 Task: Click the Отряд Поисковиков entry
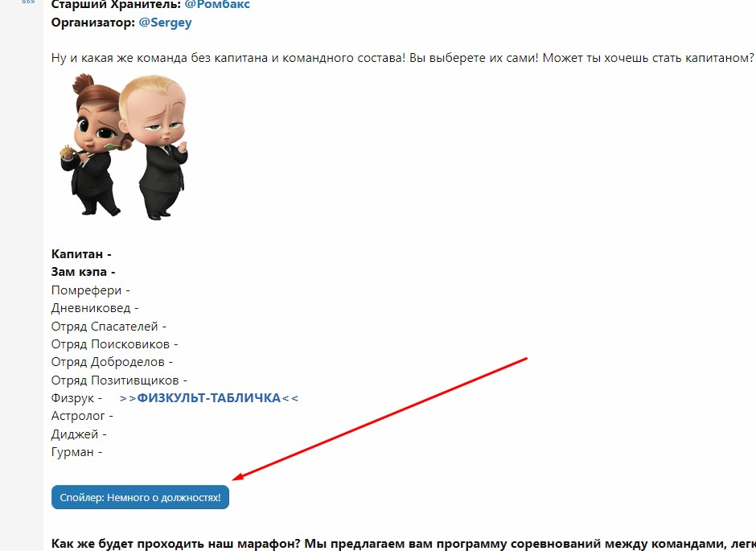(x=114, y=344)
